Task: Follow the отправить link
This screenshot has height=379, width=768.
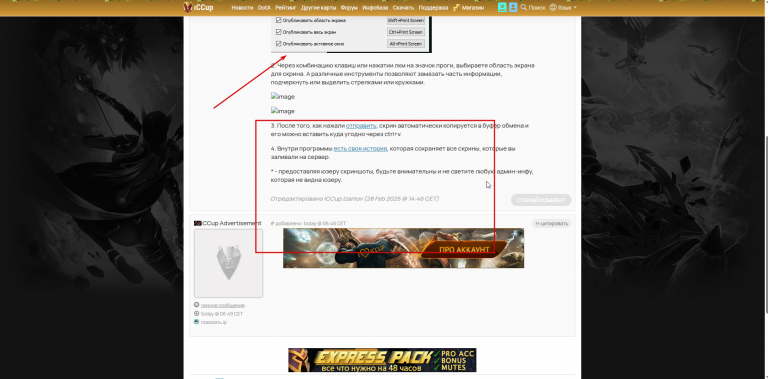Action: pyautogui.click(x=361, y=126)
